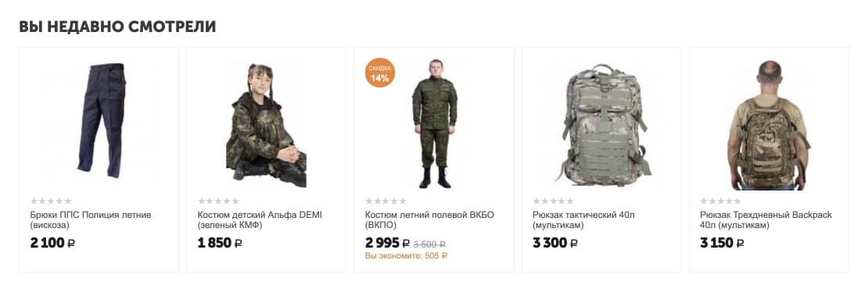
Task: Click the Вы экономите: 505 ₽ text
Action: click(x=406, y=256)
